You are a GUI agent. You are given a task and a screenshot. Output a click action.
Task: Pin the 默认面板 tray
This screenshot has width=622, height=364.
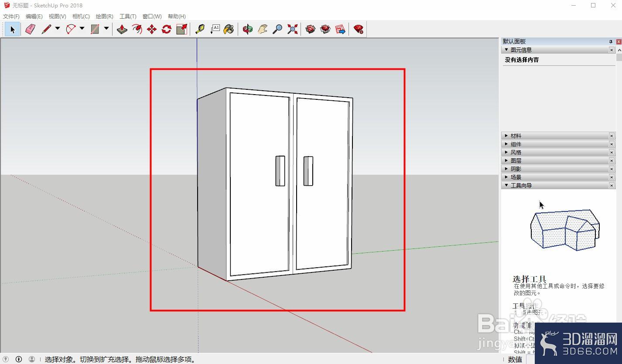coord(611,41)
